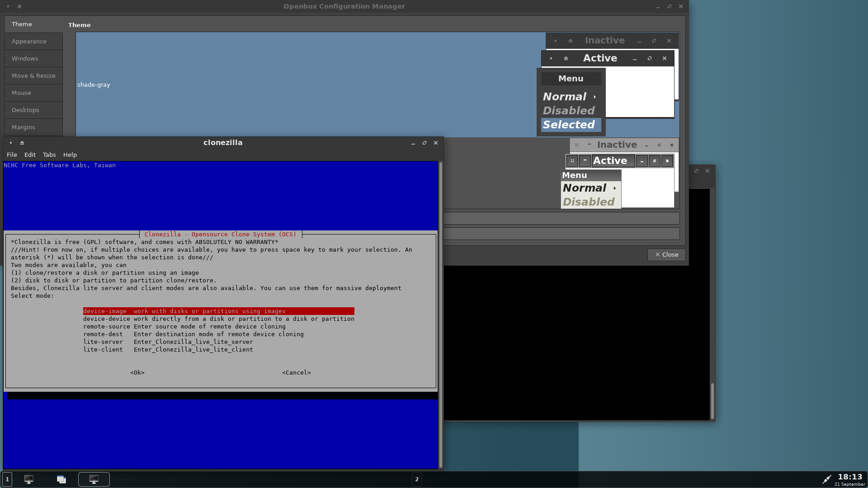Click the Active title in the shade-gray theme preview
The width and height of the screenshot is (868, 488).
[x=600, y=58]
